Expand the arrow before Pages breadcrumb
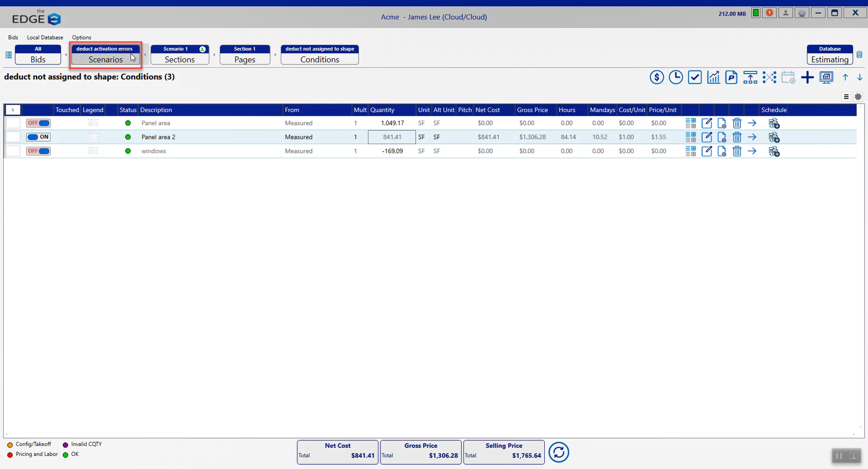The image size is (868, 469). [x=214, y=55]
